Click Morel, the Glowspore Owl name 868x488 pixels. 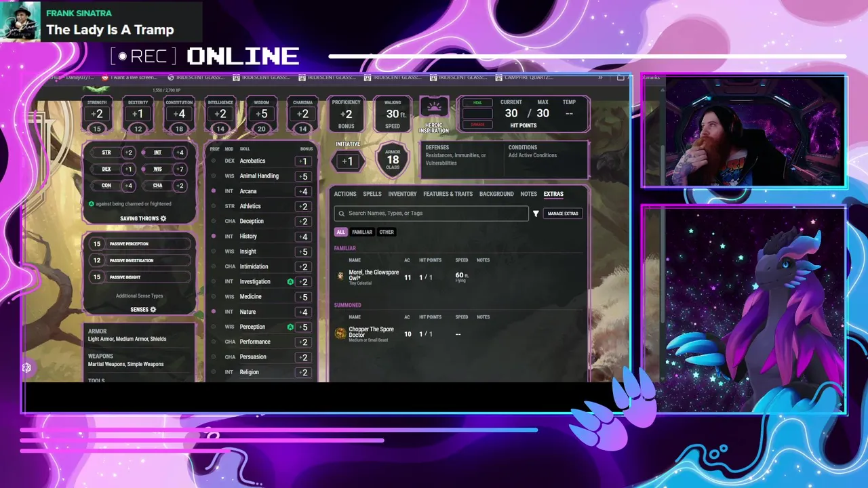374,275
